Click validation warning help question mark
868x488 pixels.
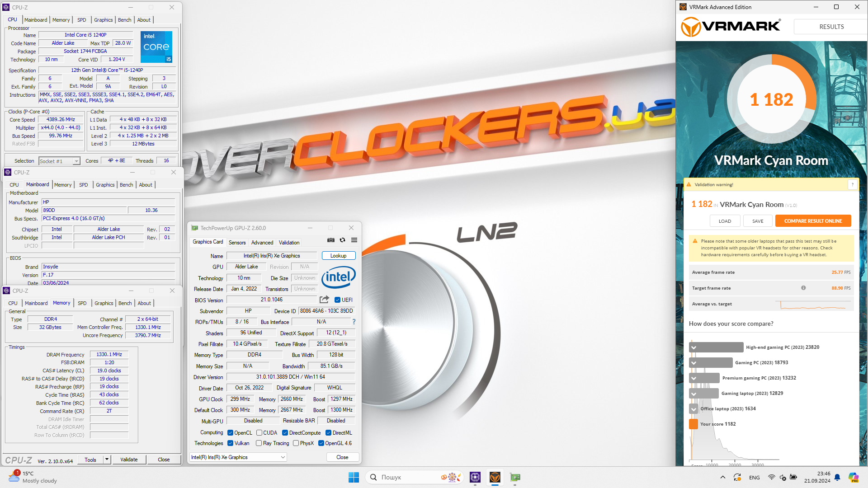point(853,184)
